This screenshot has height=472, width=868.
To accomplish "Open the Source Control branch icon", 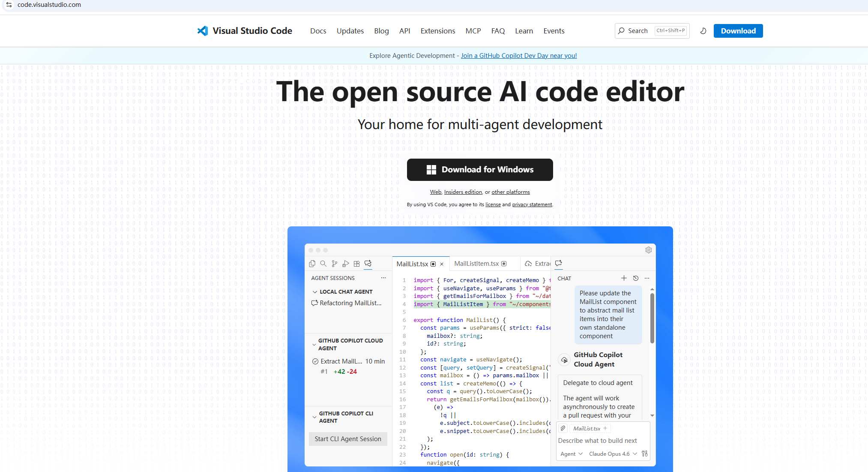I will pos(335,264).
